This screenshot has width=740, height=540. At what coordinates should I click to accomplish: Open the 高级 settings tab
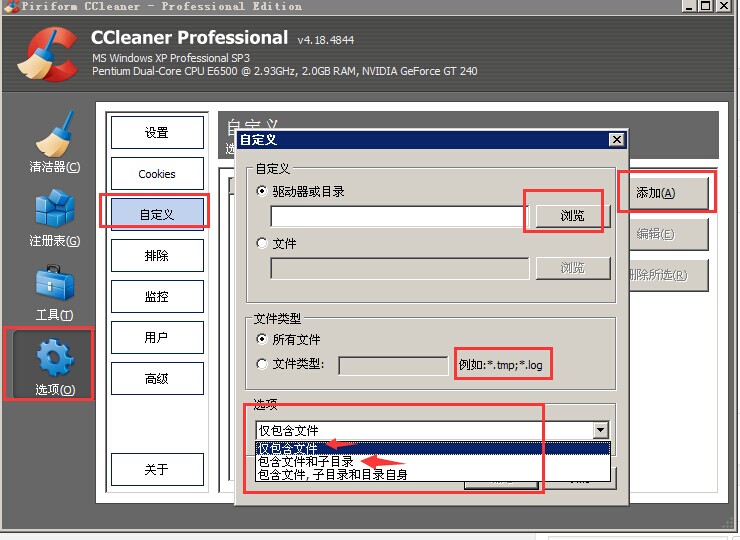(157, 378)
